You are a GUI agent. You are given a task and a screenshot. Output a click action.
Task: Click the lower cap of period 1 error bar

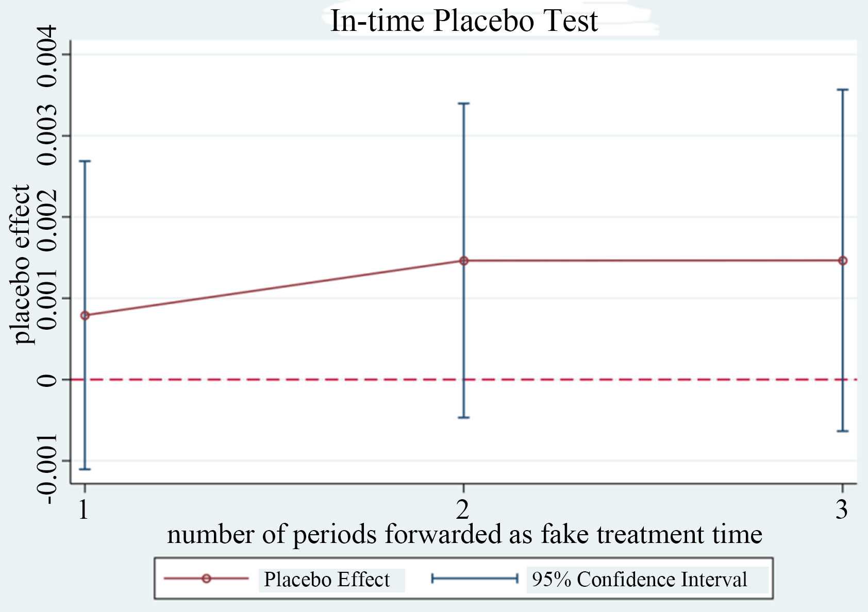(x=85, y=469)
